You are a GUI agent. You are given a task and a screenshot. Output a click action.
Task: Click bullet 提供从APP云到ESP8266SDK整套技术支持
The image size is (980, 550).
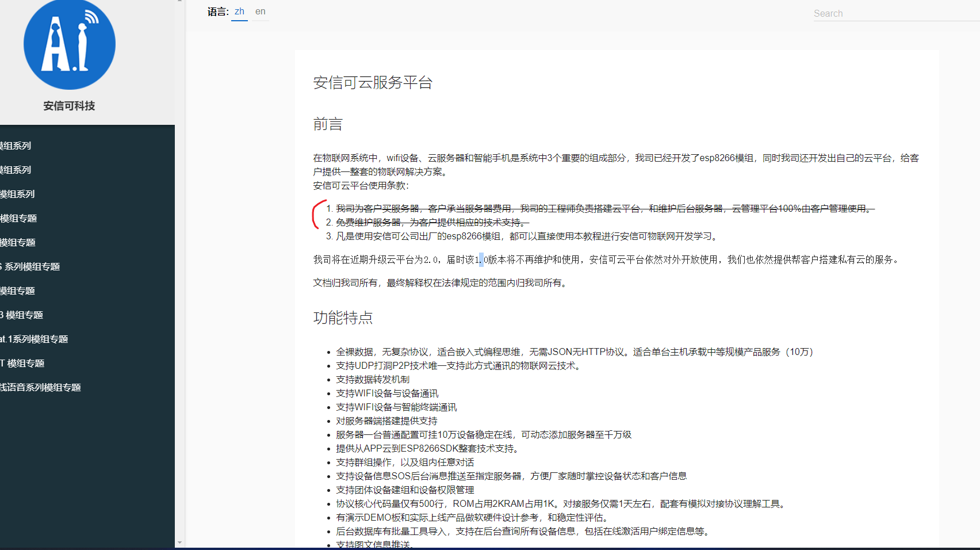click(429, 448)
